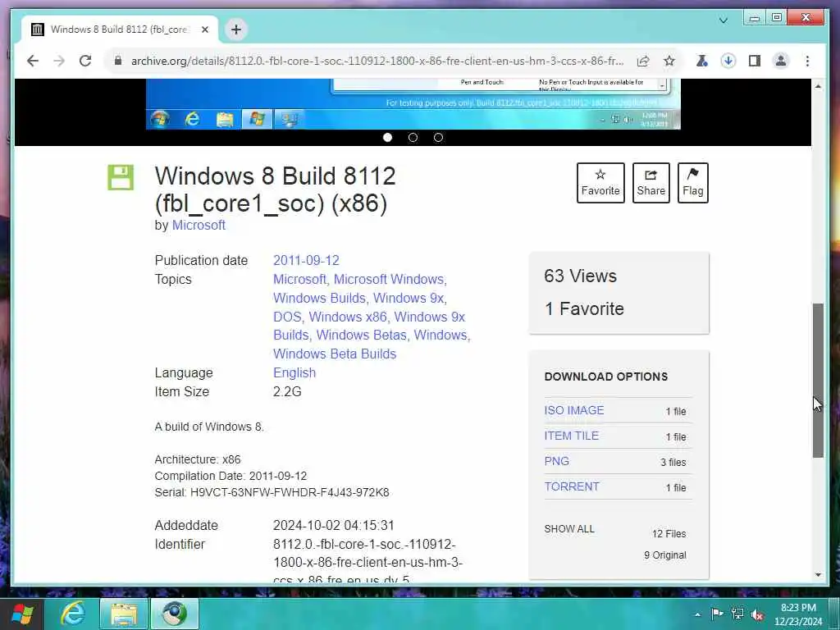The height and width of the screenshot is (630, 840).
Task: Open the PNG download option
Action: coord(557,461)
